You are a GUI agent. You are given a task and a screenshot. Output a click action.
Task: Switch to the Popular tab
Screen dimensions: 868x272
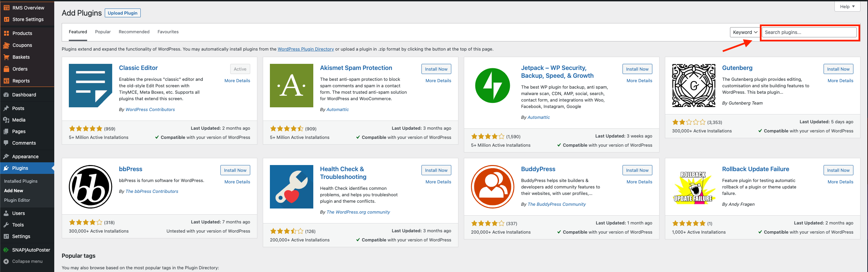[x=103, y=32]
